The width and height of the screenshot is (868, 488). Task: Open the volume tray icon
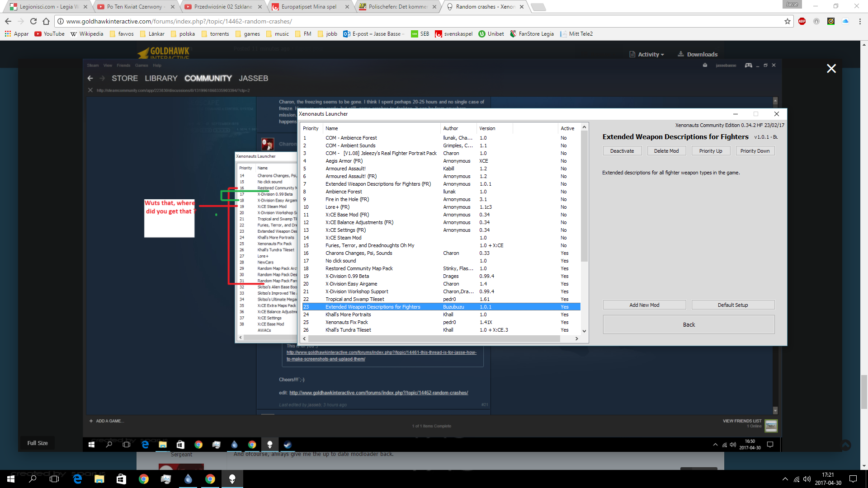click(x=807, y=479)
